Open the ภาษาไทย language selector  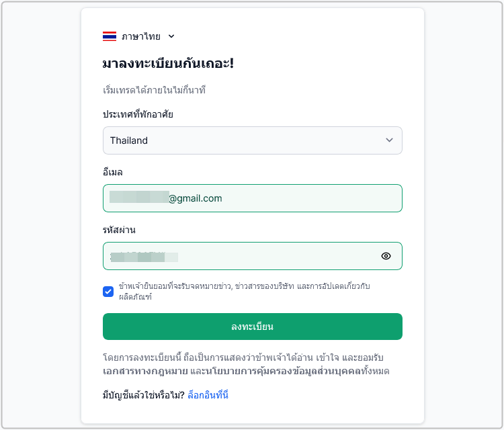138,36
